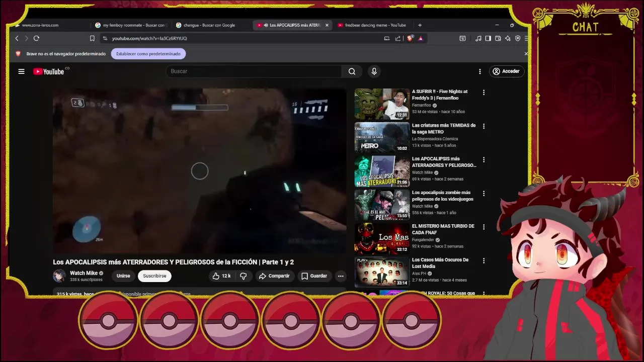Switch to my femboy roommate Google search tab
The width and height of the screenshot is (644, 362).
[131, 25]
